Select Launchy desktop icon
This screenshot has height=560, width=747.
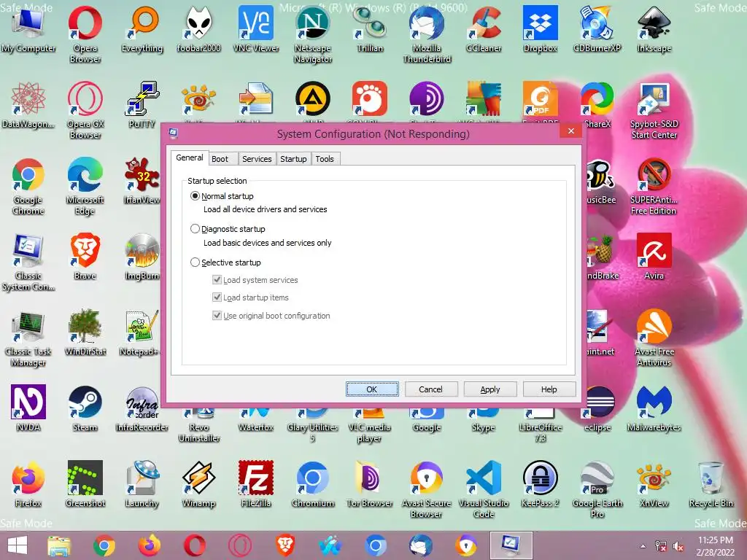142,483
